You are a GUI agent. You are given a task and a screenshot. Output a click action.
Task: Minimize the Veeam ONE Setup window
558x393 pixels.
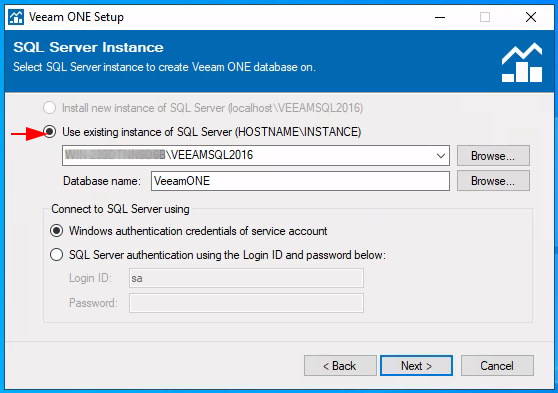click(440, 17)
